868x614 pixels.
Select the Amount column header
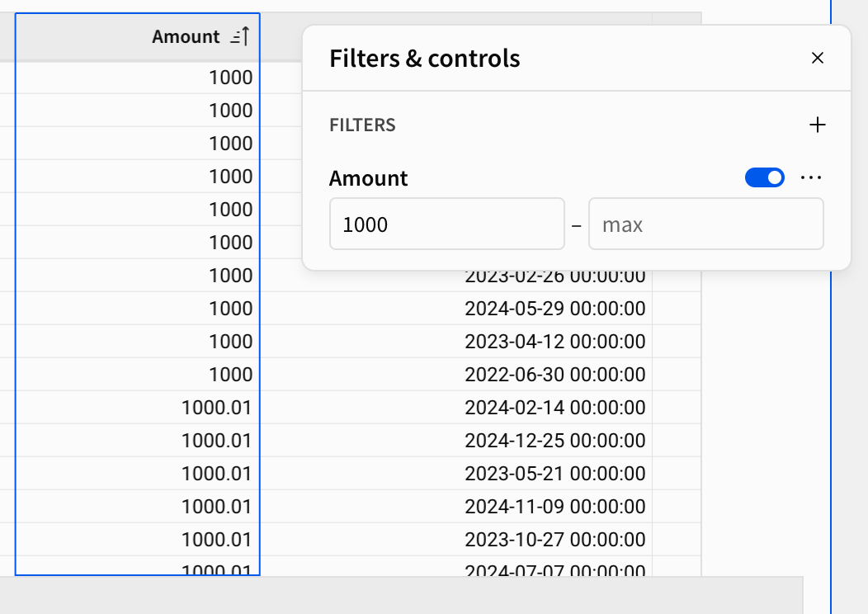(185, 36)
